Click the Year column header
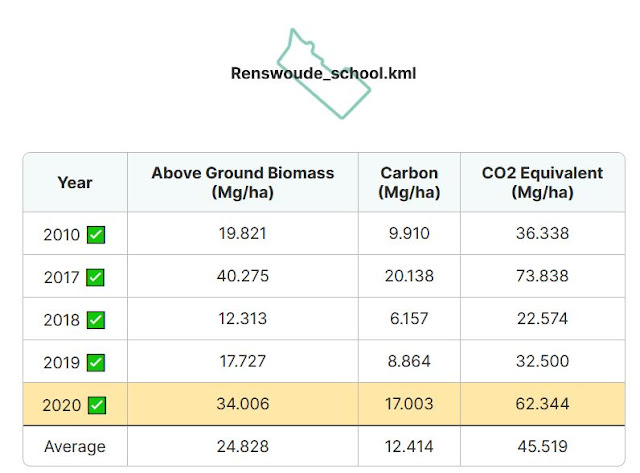Screen dimensions: 640x473 [75, 182]
